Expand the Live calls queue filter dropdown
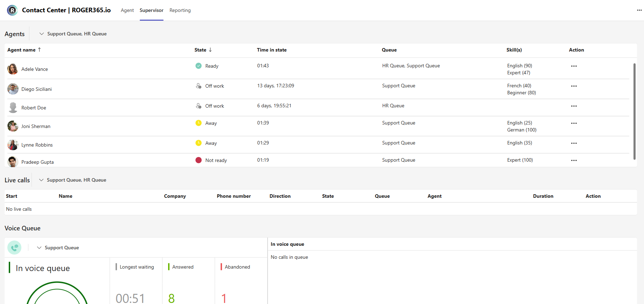Image resolution: width=644 pixels, height=304 pixels. pyautogui.click(x=72, y=180)
